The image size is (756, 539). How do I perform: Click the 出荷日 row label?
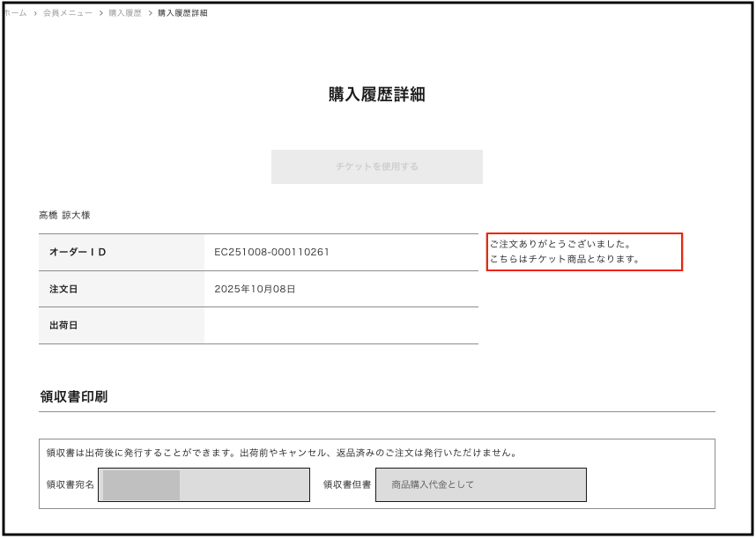point(63,326)
